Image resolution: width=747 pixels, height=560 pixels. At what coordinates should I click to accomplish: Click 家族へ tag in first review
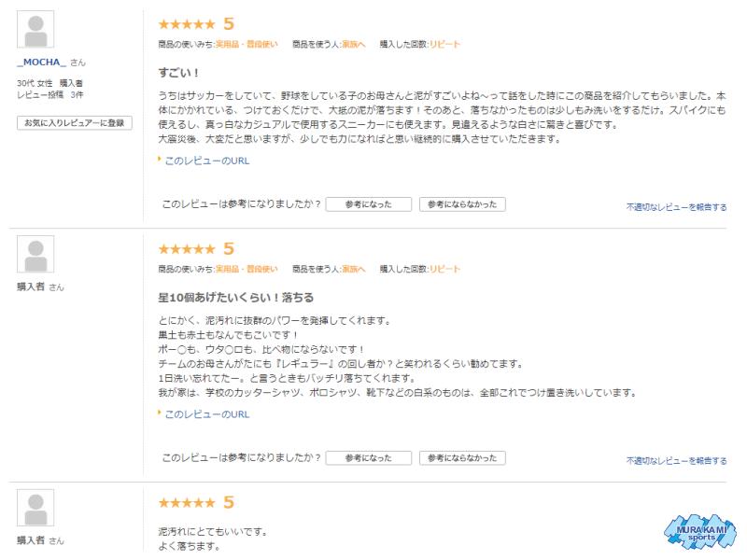coord(353,45)
